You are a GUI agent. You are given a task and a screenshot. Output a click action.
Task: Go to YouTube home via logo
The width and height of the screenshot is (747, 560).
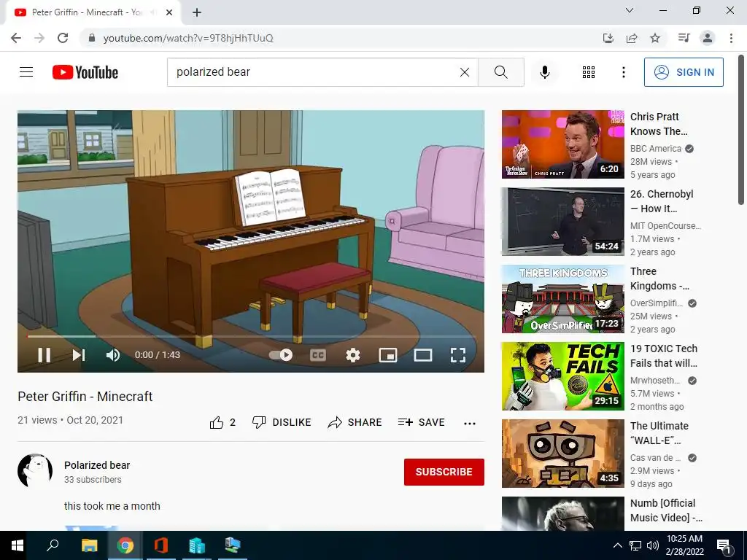pos(85,72)
